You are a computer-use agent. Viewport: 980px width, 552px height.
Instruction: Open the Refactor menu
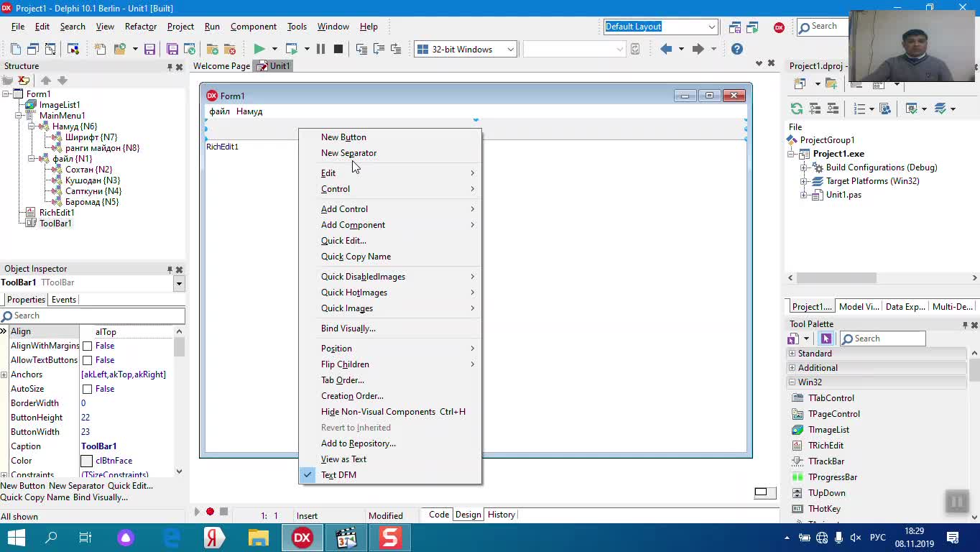click(x=141, y=27)
